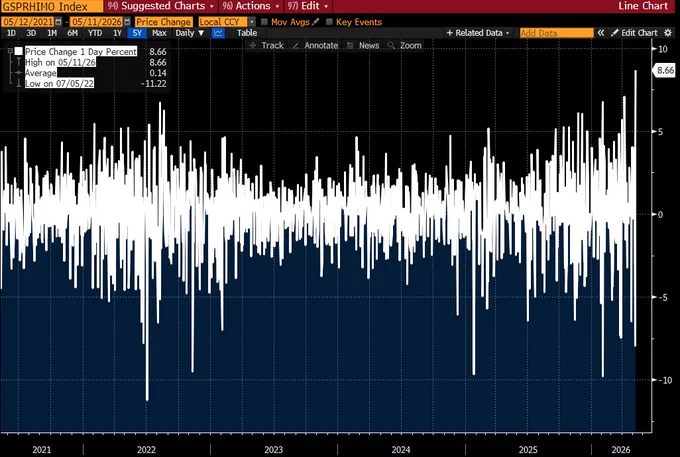Select the line chart view icon

[x=218, y=33]
